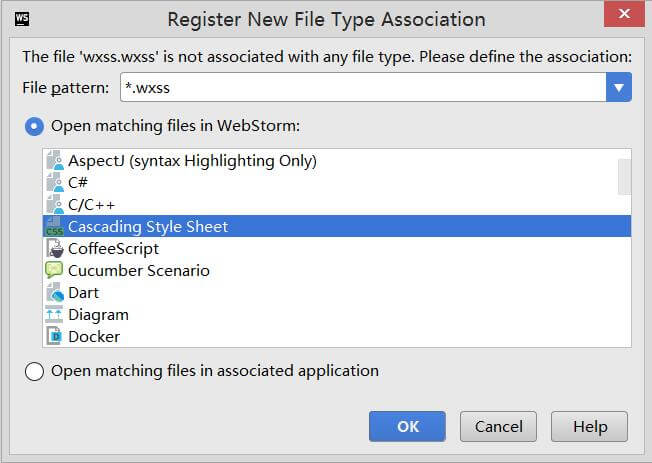Click the file type list scrollbar thumb
The width and height of the screenshot is (652, 463).
(624, 176)
